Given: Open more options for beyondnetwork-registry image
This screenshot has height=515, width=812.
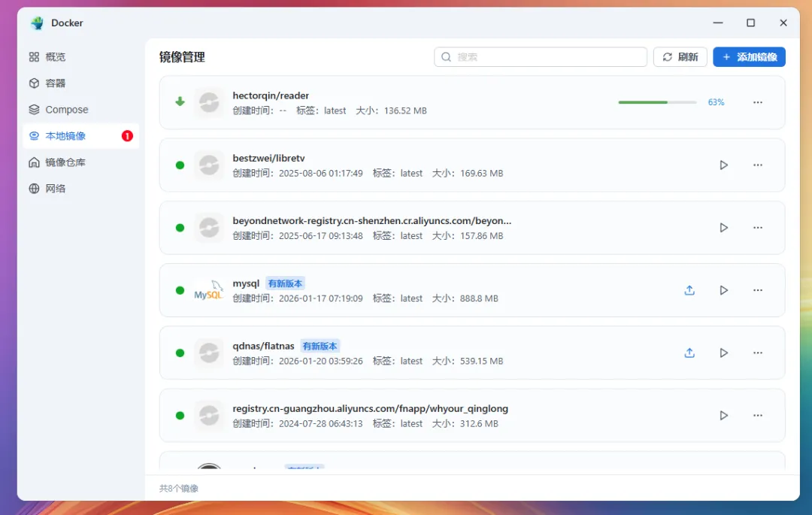Looking at the screenshot, I should [x=758, y=228].
